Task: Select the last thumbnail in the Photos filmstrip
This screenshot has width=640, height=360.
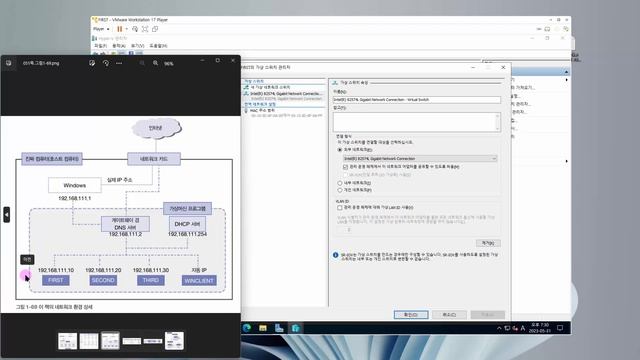Action: pos(174,340)
